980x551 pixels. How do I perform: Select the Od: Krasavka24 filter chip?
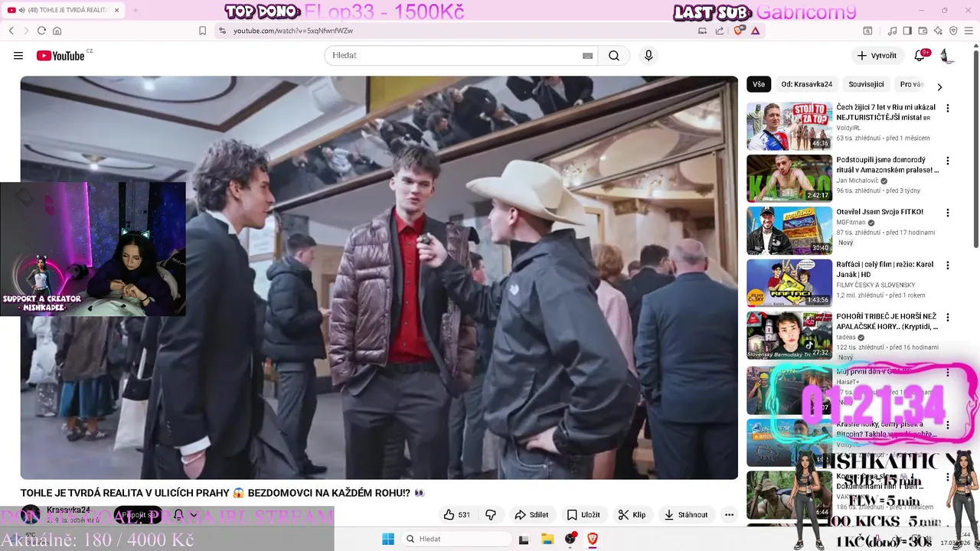click(x=806, y=84)
